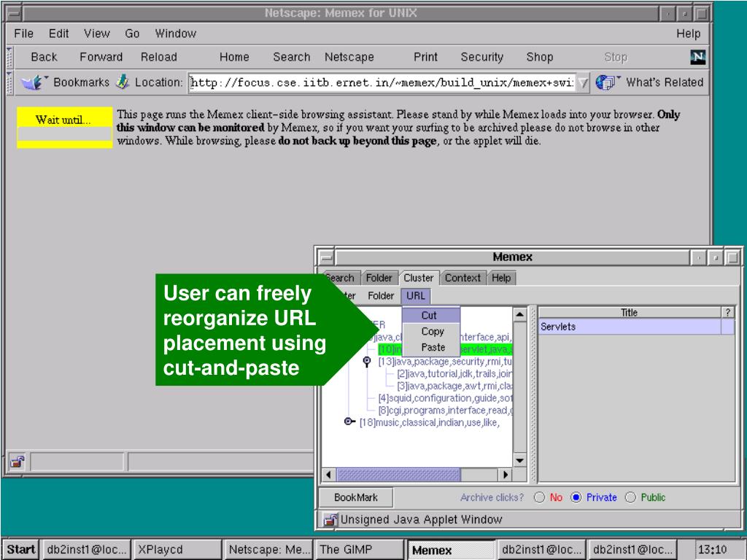Open the Bookmarks icon menu

33,82
